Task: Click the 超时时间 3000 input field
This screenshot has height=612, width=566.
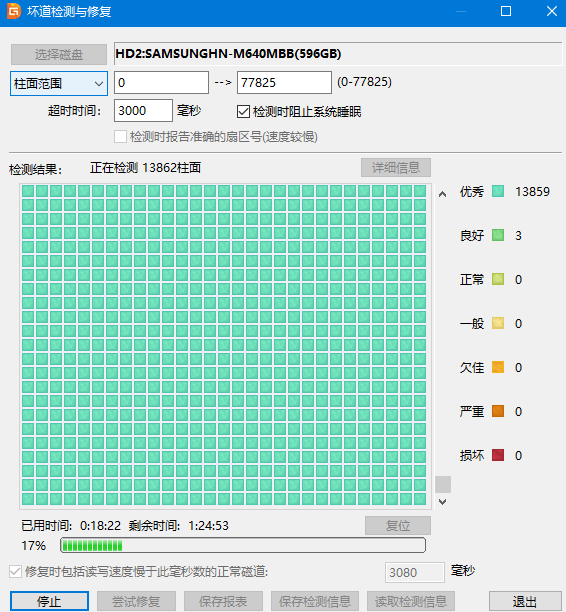Action: (143, 110)
